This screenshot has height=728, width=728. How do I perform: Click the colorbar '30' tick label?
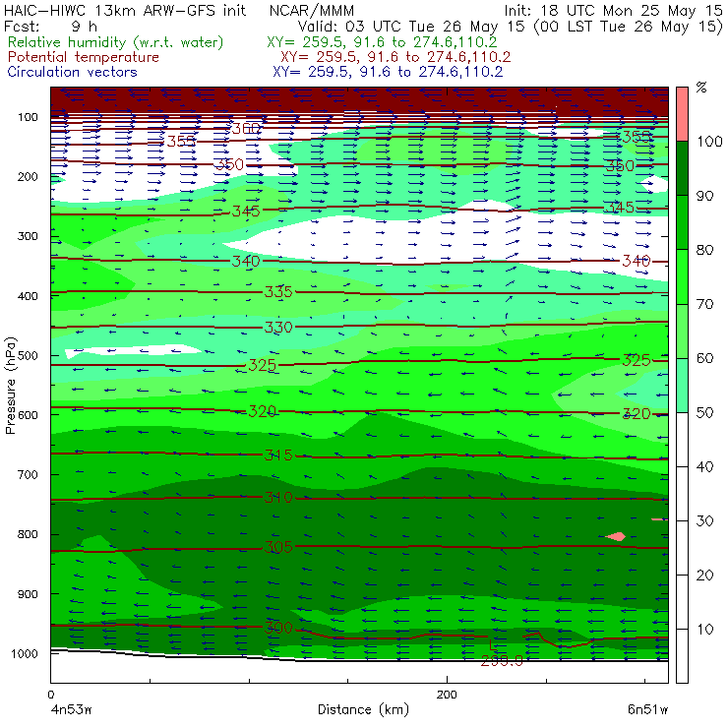tap(704, 521)
